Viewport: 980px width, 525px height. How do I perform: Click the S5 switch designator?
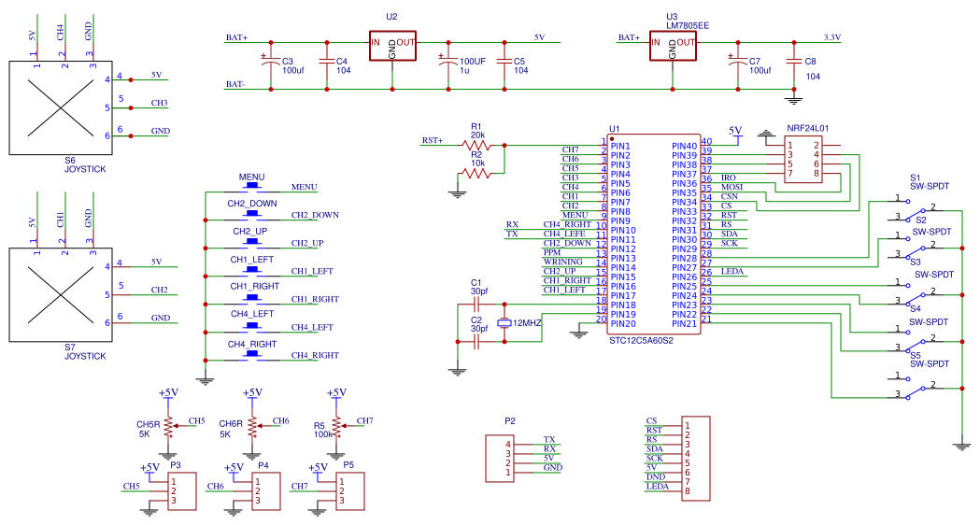916,355
